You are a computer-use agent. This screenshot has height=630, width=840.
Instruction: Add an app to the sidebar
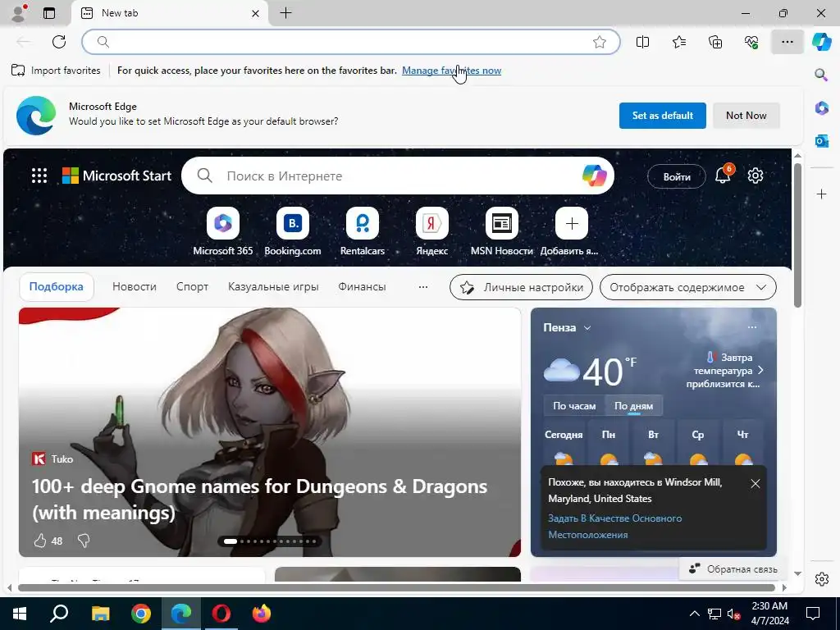click(821, 194)
